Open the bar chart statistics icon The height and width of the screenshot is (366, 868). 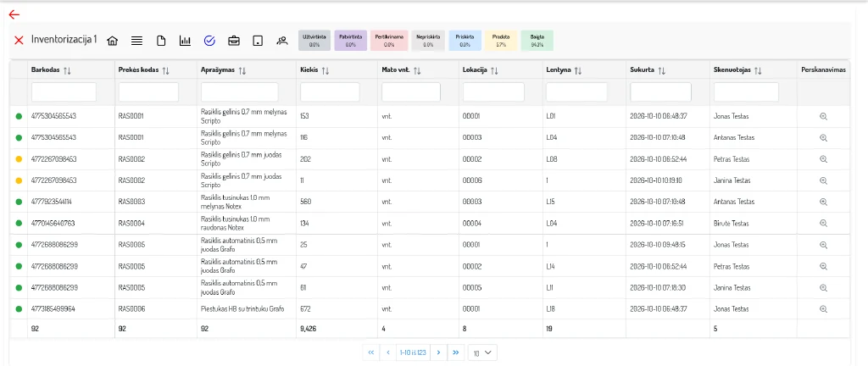tap(185, 41)
